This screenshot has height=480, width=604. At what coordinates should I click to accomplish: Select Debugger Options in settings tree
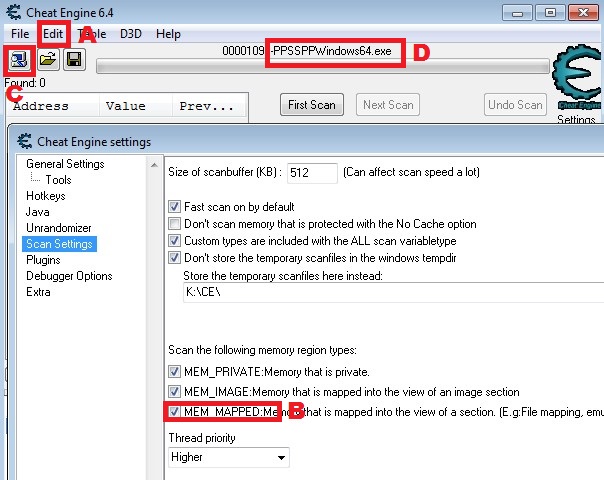[x=69, y=276]
